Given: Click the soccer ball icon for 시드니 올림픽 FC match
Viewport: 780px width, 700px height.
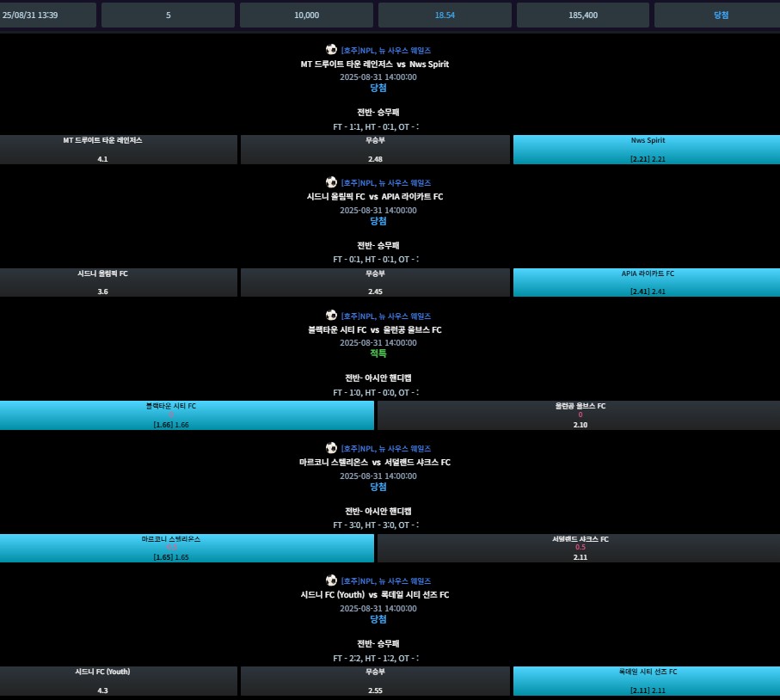Looking at the screenshot, I should [331, 182].
